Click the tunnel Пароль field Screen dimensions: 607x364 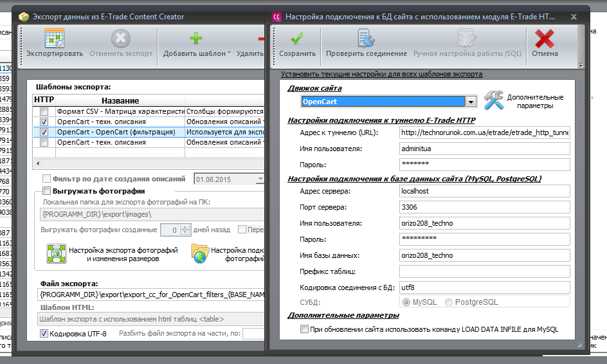[484, 165]
